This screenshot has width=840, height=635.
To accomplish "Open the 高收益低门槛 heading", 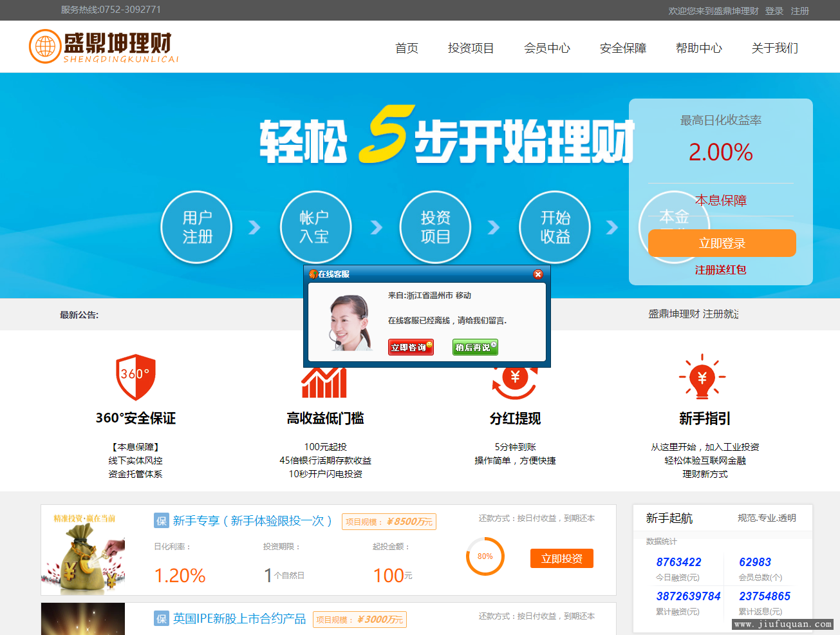I will coord(326,419).
